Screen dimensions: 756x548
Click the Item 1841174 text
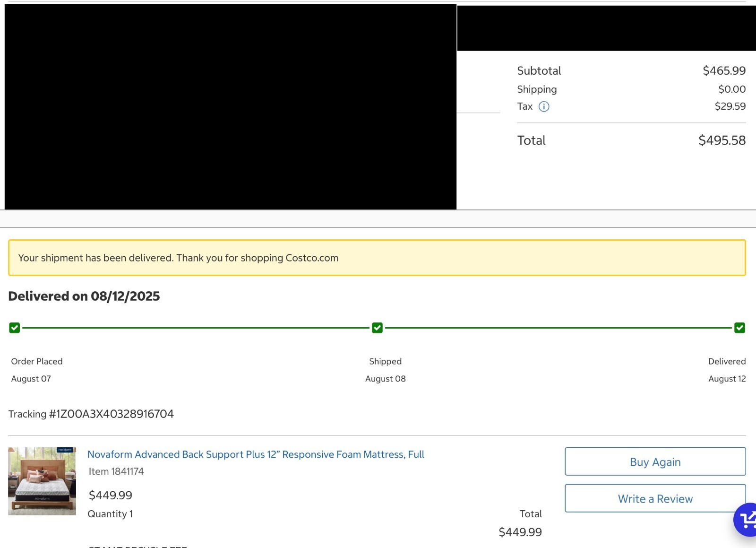[116, 471]
